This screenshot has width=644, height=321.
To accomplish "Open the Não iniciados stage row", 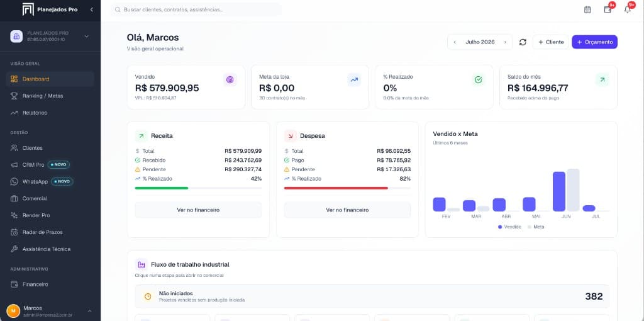I will tap(372, 296).
